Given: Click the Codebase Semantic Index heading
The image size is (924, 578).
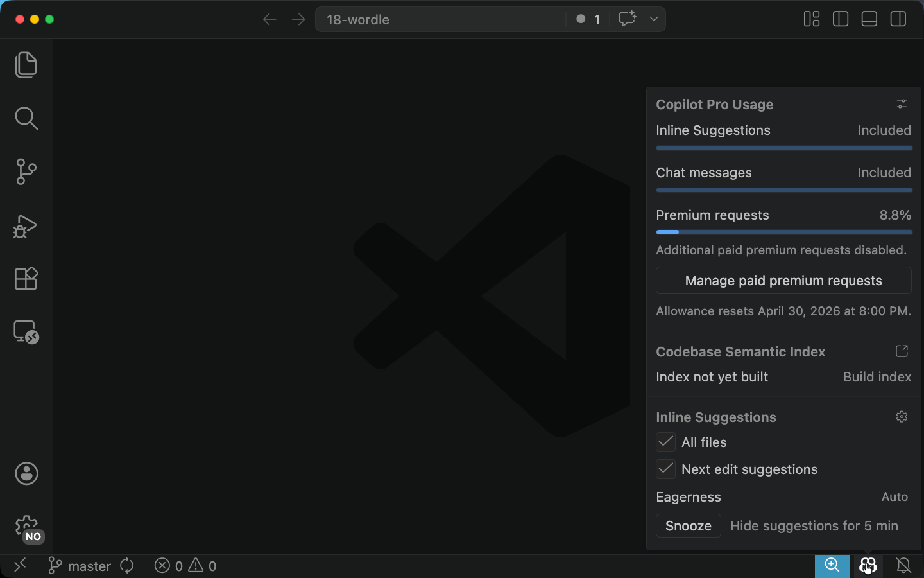Looking at the screenshot, I should coord(740,352).
